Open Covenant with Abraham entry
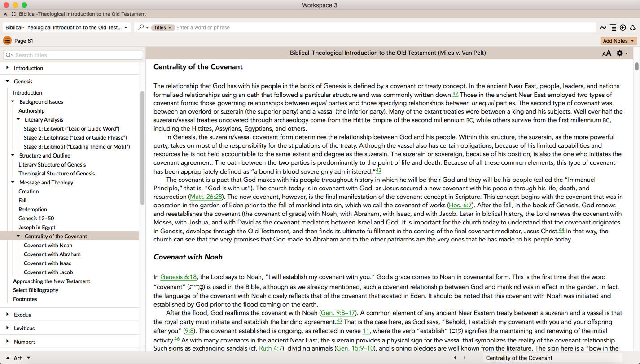Image resolution: width=640 pixels, height=364 pixels. [x=52, y=254]
